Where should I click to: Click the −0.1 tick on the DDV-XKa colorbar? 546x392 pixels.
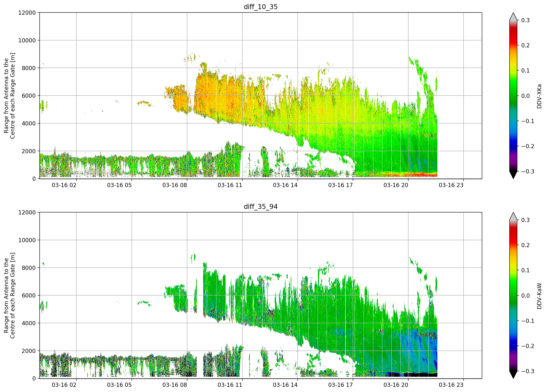pyautogui.click(x=528, y=121)
